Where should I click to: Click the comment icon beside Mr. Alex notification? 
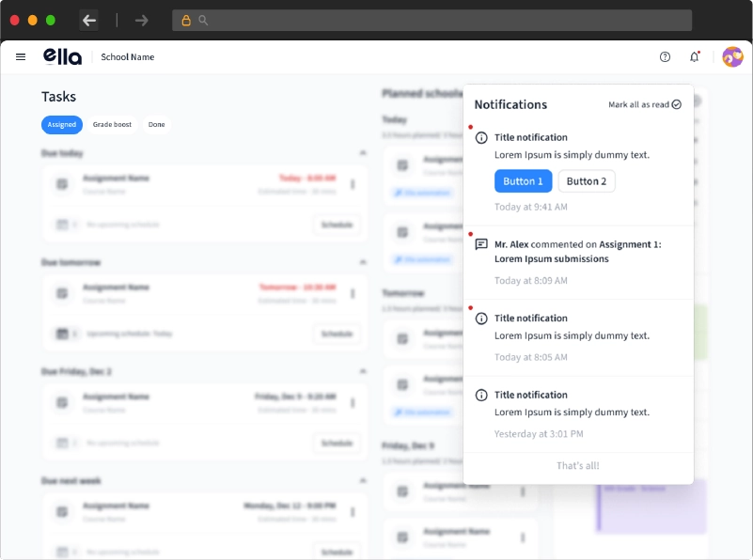[481, 244]
